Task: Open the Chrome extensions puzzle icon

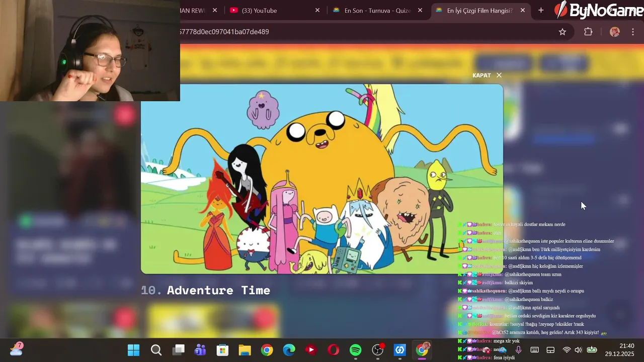Action: point(588,32)
